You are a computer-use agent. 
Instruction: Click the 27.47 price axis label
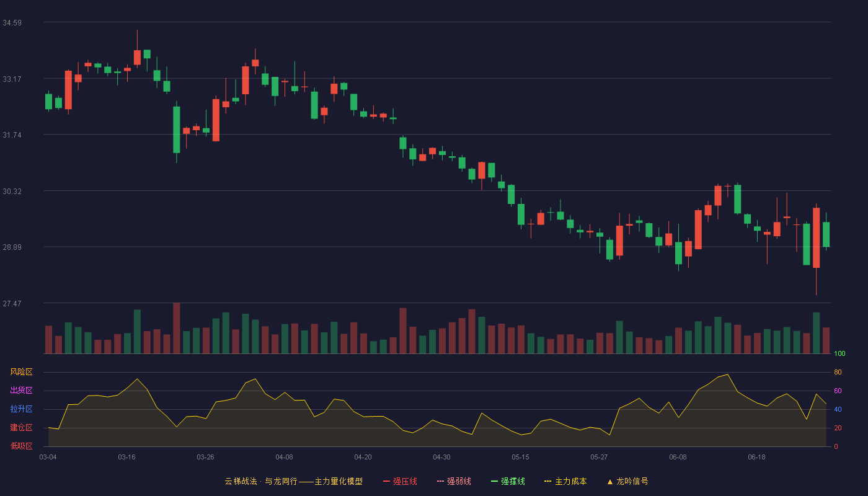12,304
